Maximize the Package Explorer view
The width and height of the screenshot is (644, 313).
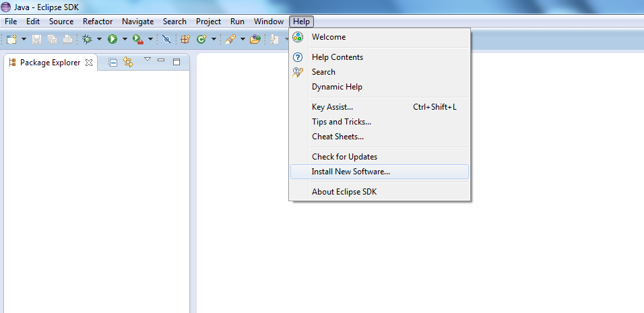point(176,62)
